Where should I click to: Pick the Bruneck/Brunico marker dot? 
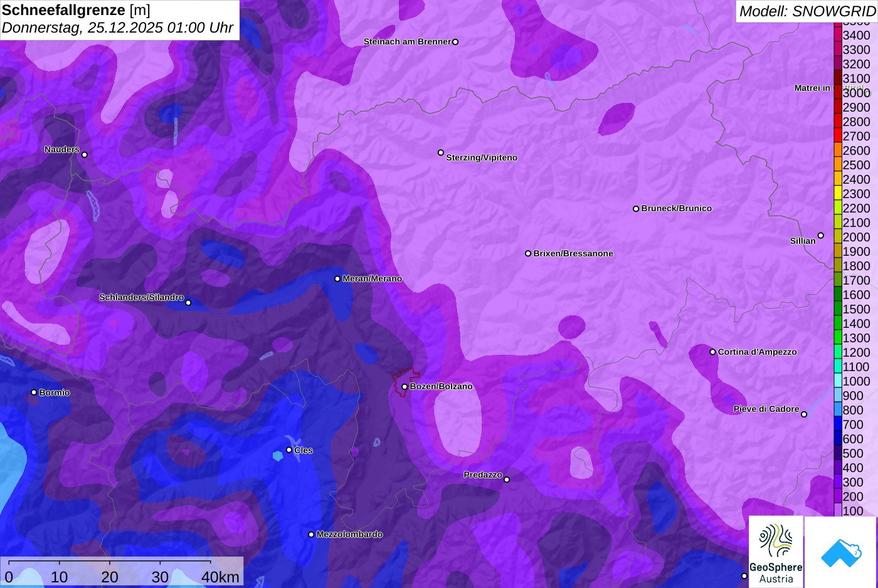click(636, 209)
